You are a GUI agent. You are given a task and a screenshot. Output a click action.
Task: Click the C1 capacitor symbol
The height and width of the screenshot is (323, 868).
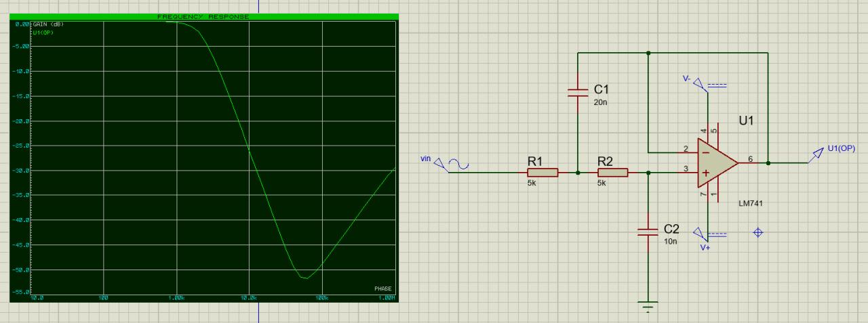coord(578,92)
